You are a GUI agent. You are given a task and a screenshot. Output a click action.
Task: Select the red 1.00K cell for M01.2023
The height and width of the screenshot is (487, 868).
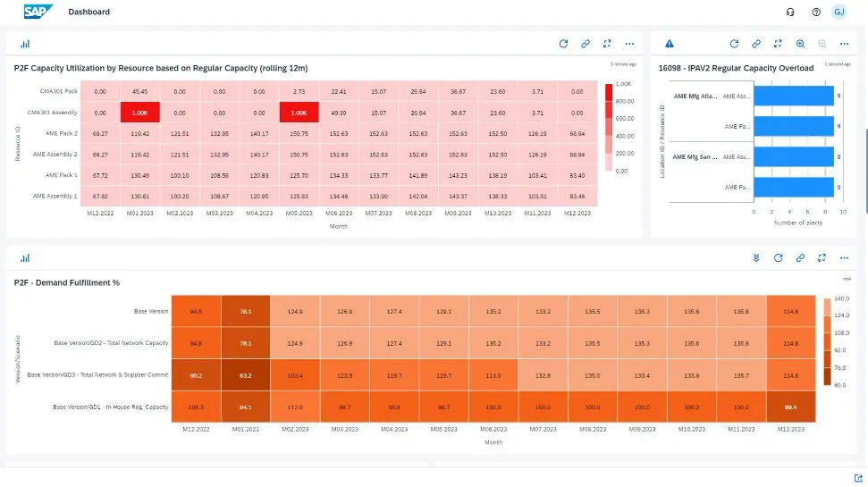coord(139,113)
